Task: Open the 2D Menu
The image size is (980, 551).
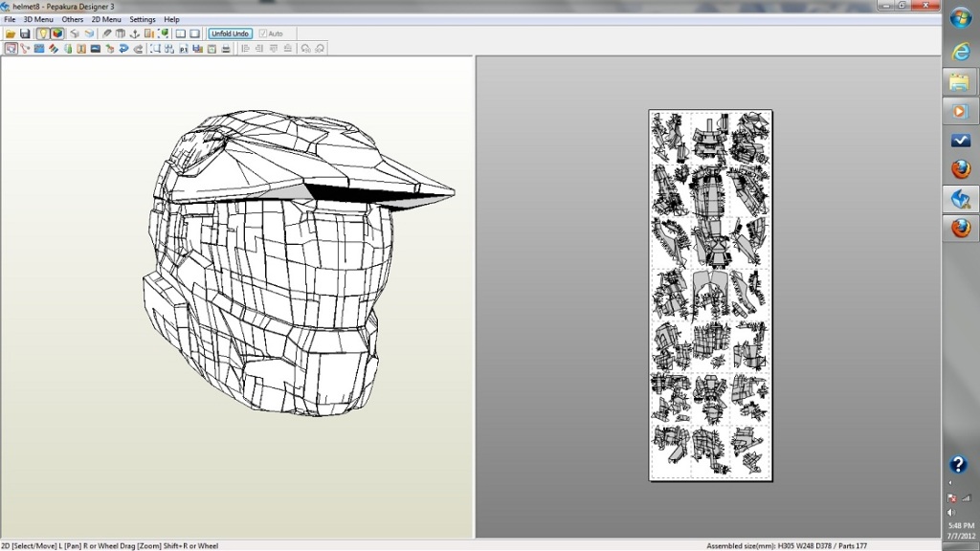Action: click(x=106, y=19)
